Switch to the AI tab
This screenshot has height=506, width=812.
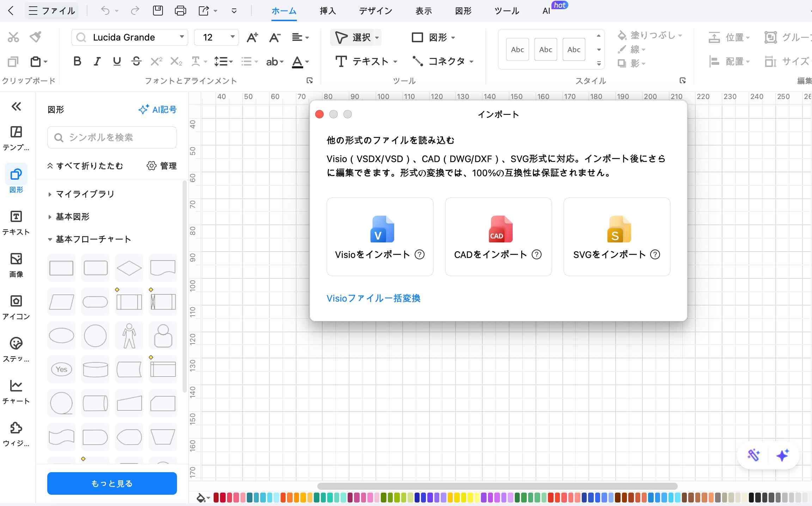[x=546, y=11]
